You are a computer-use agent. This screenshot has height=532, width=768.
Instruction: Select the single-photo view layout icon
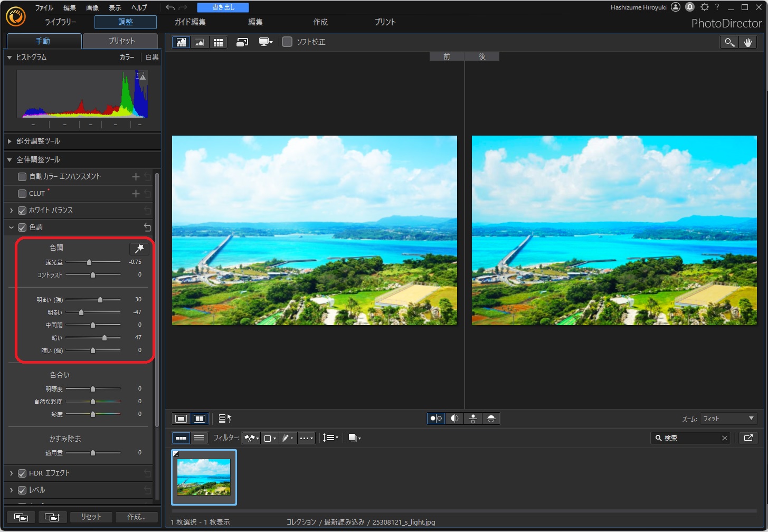[x=181, y=419]
